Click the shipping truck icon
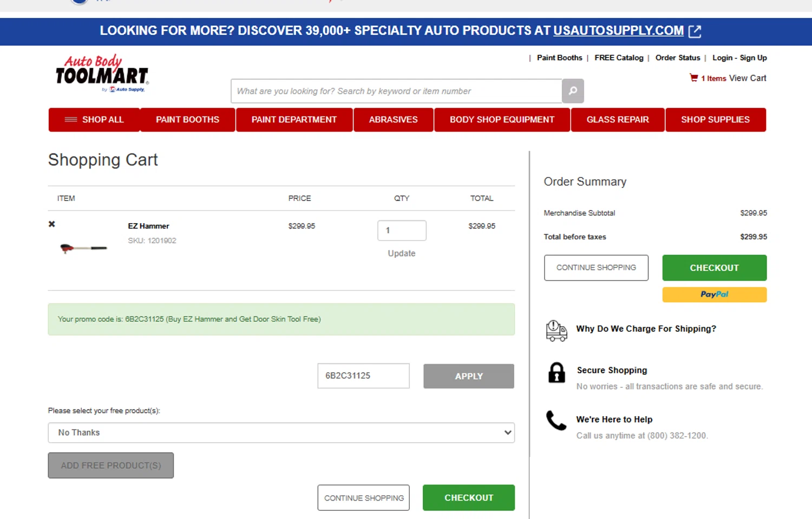The height and width of the screenshot is (519, 812). pos(556,330)
